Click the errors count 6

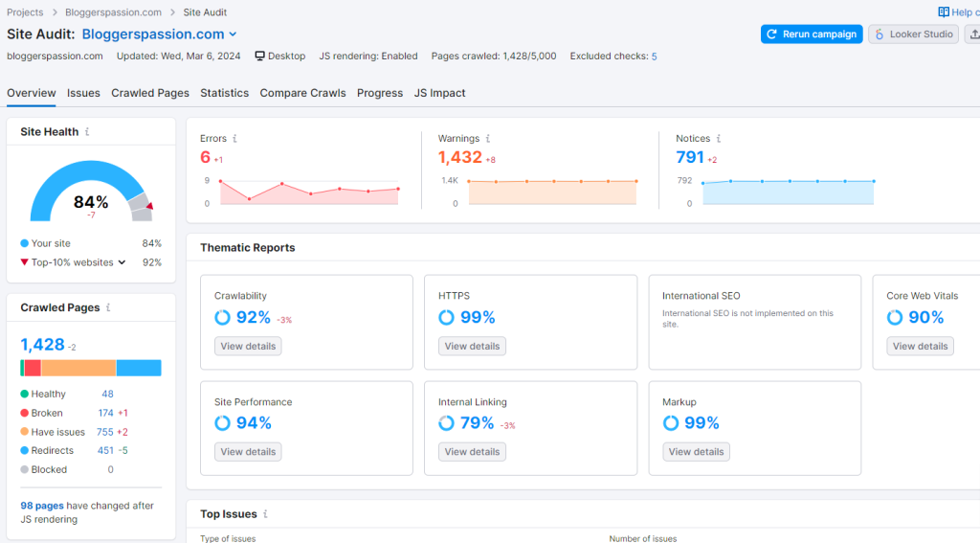tap(205, 157)
